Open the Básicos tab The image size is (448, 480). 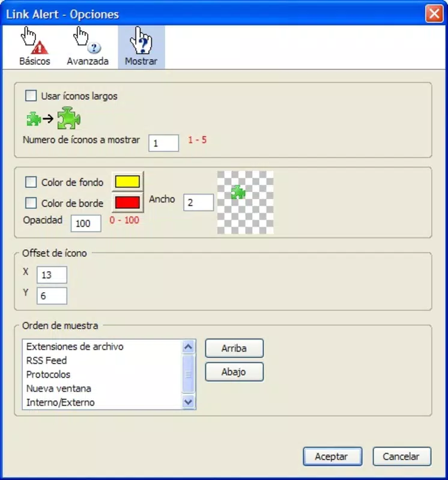click(x=35, y=47)
